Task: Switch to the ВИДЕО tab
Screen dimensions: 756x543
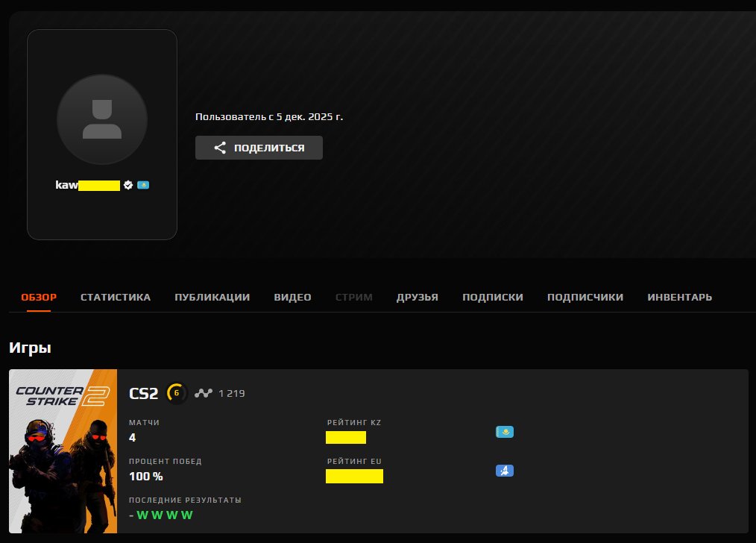Action: pos(292,296)
